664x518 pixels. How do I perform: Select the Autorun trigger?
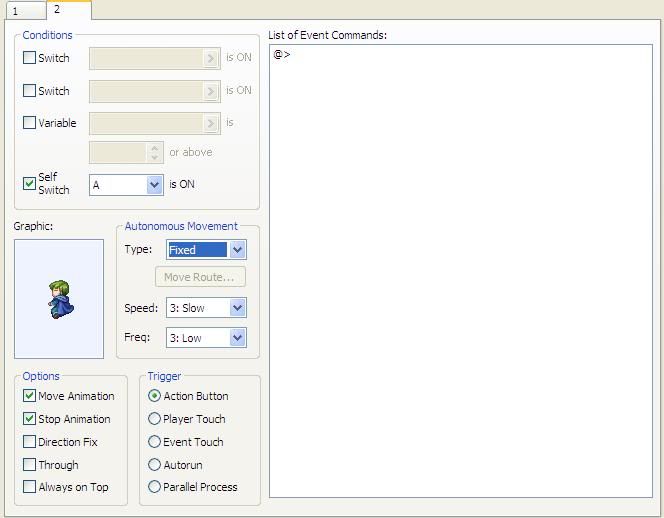(154, 465)
